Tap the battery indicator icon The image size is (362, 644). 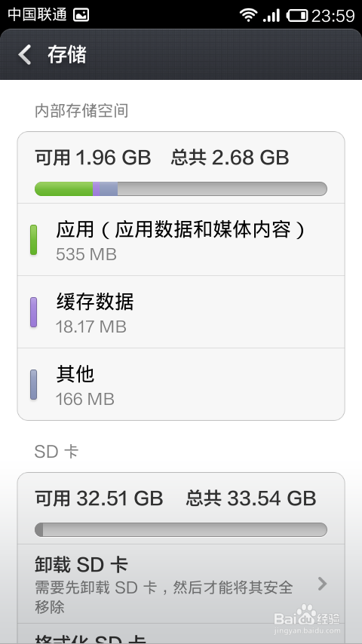pyautogui.click(x=296, y=16)
